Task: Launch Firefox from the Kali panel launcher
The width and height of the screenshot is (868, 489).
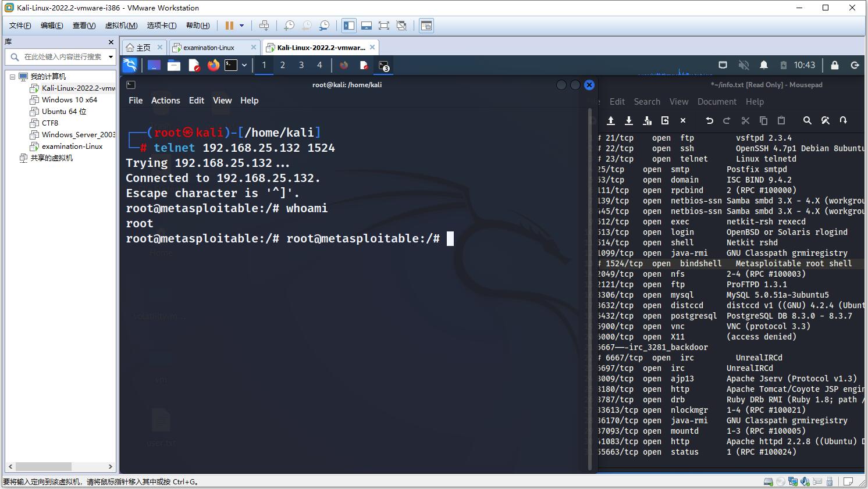Action: click(214, 65)
